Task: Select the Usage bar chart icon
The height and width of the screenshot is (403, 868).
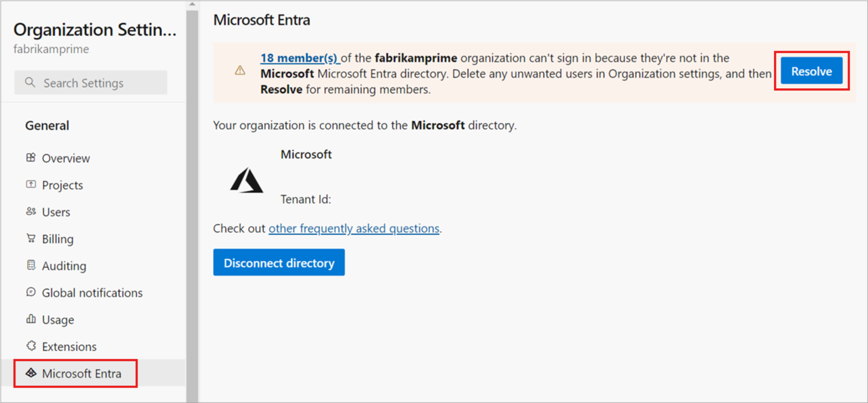Action: pos(31,319)
